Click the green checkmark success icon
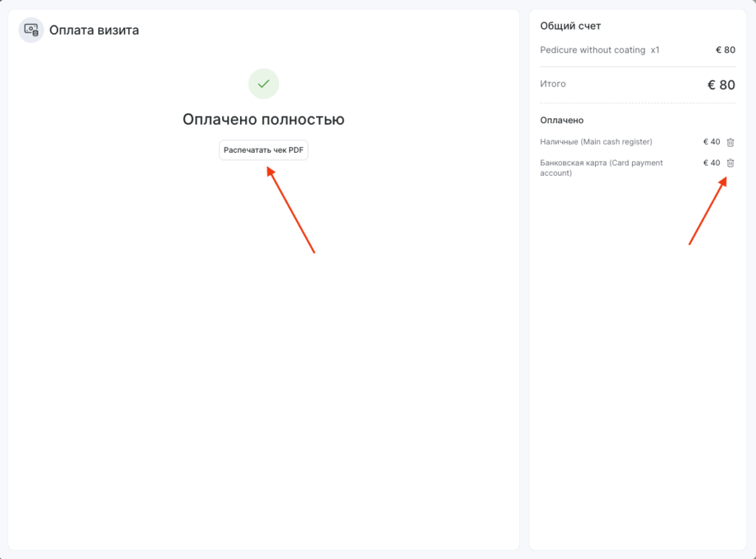 coord(264,83)
